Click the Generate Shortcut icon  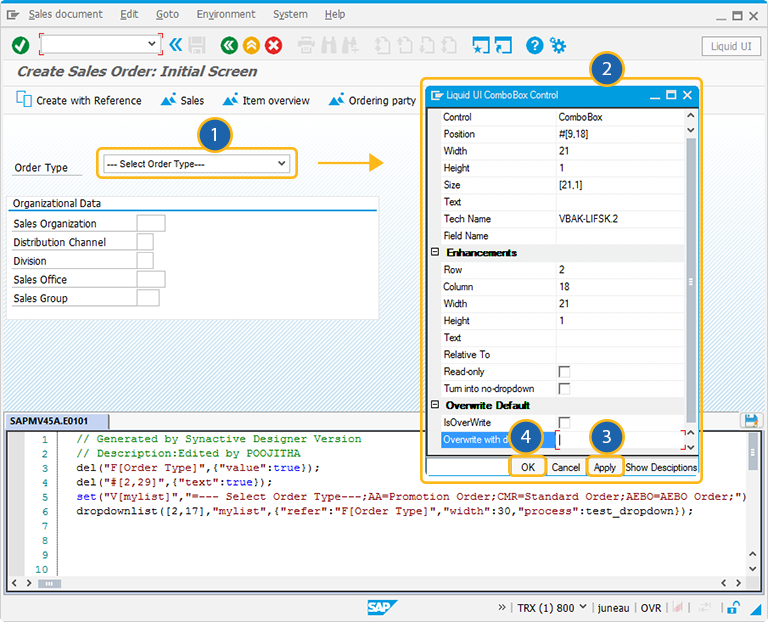(x=503, y=46)
